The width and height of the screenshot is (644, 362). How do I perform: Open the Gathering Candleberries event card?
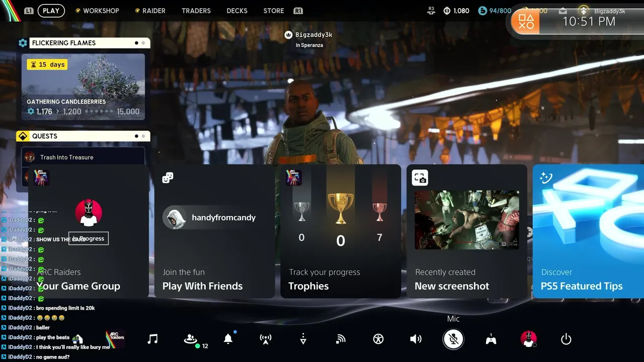[x=83, y=87]
